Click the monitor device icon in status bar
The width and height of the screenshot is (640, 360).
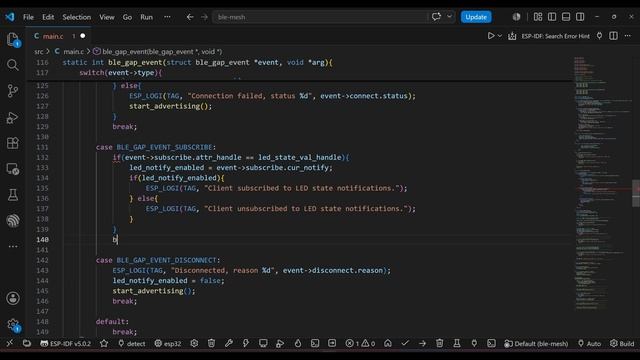(x=263, y=343)
